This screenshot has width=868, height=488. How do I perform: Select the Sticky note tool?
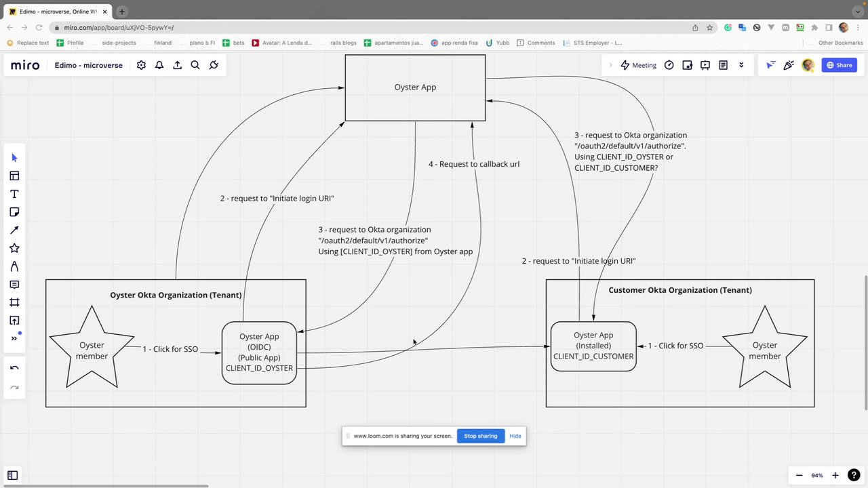[x=14, y=212]
